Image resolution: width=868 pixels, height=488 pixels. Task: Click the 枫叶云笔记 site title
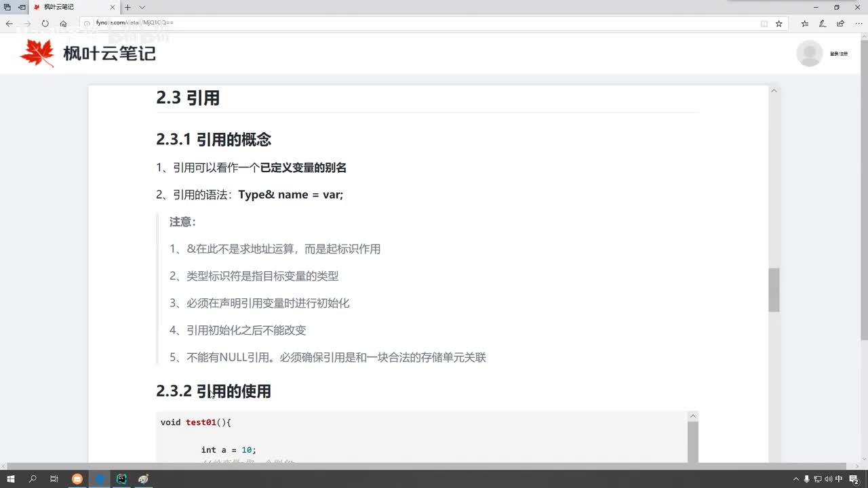[x=109, y=53]
